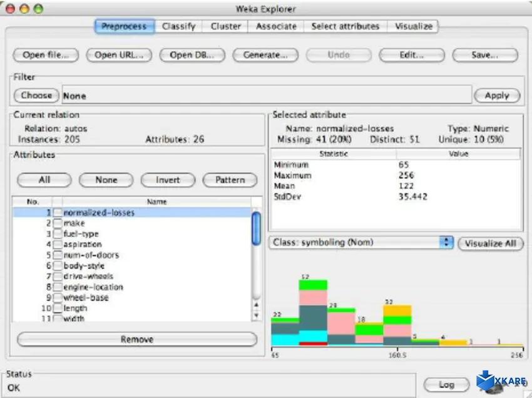Tick the num-of-doors checkbox
This screenshot has height=398, width=532.
[x=58, y=255]
